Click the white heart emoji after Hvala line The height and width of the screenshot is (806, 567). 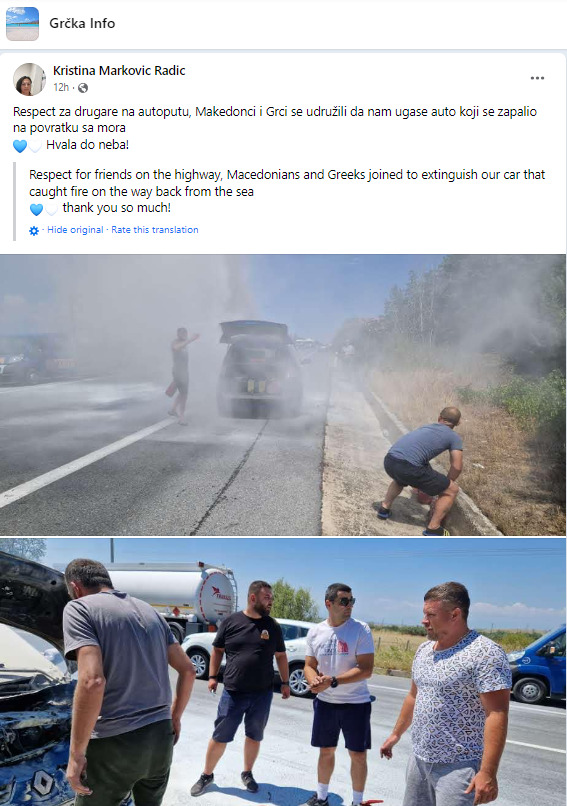coord(35,146)
